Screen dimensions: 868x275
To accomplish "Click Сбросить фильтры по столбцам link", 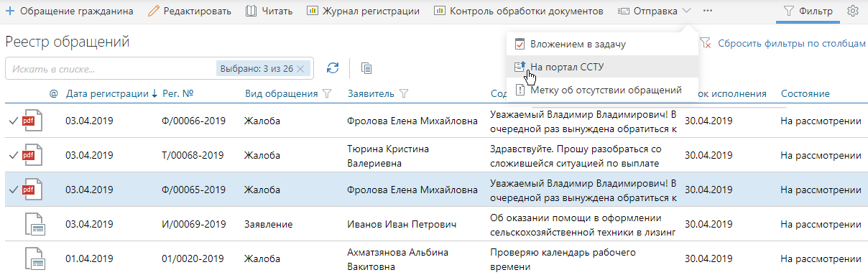I will 791,44.
